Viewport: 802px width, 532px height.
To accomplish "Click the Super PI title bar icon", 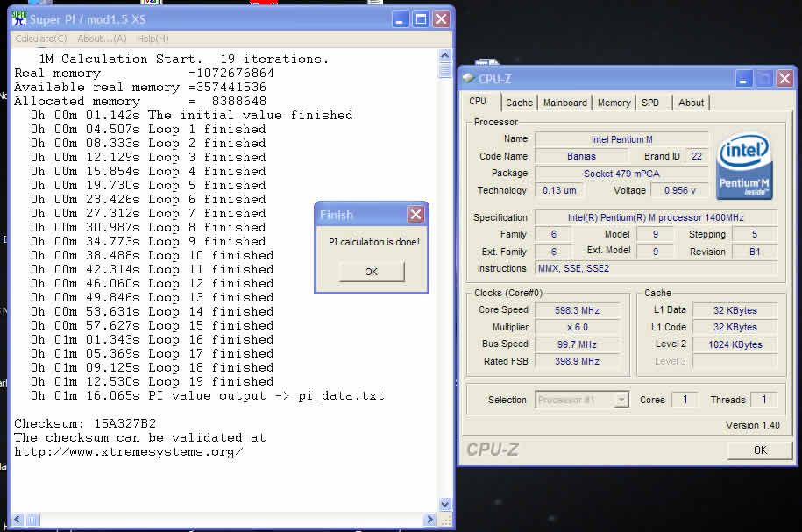I will tap(19, 18).
